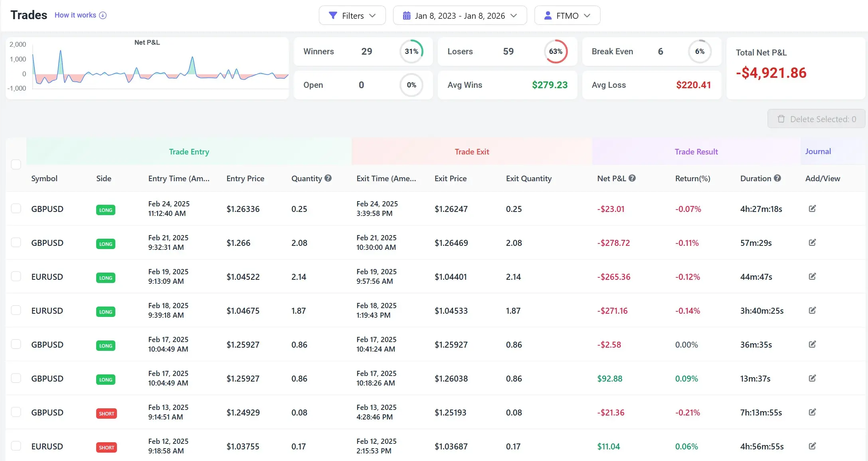Click the Net P&L help icon
The width and height of the screenshot is (868, 461).
click(x=633, y=178)
